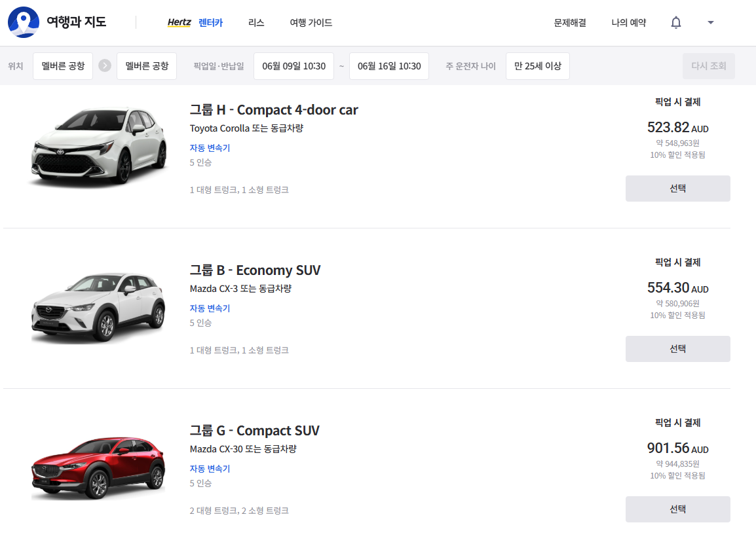Pick the pickup date 06월 09일 10:30

[293, 66]
